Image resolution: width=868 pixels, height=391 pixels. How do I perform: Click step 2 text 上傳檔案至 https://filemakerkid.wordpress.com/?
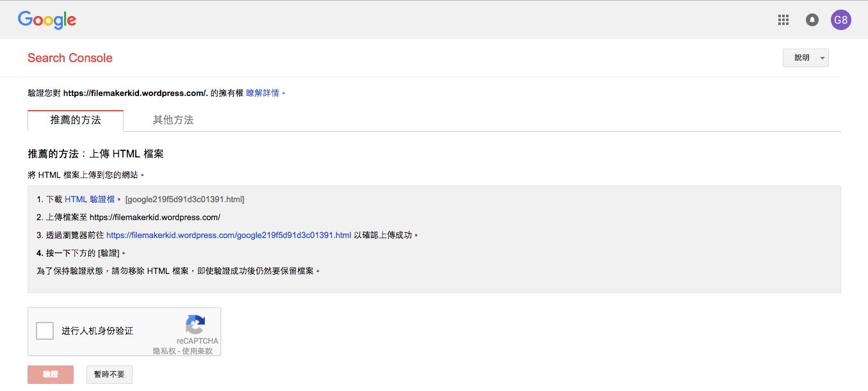click(x=133, y=217)
